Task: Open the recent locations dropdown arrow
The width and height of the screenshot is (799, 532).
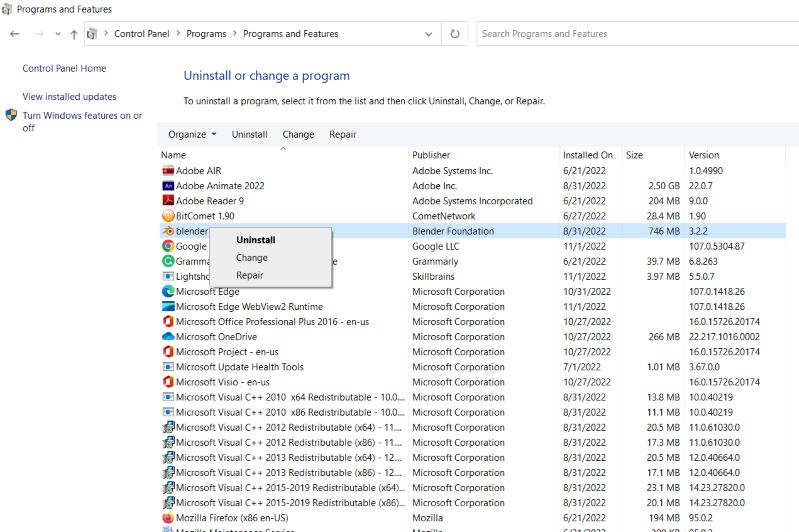Action: pos(58,34)
